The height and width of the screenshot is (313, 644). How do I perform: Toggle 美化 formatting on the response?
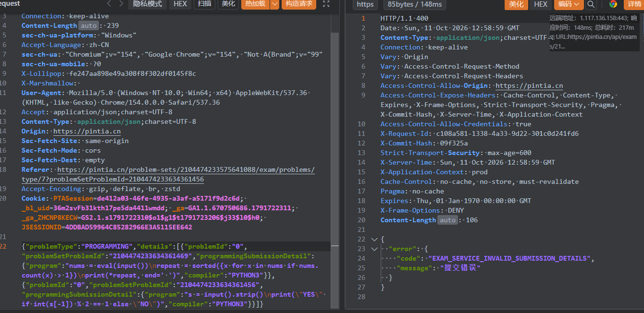(516, 4)
